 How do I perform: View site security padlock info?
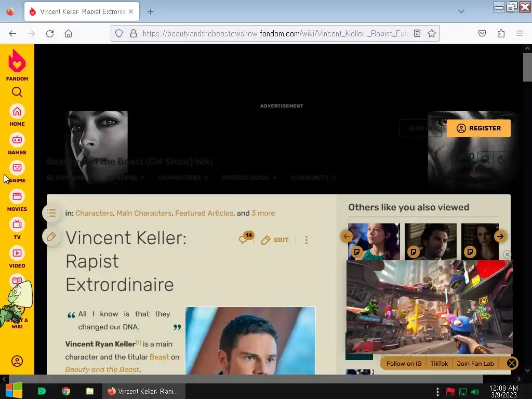(x=134, y=33)
